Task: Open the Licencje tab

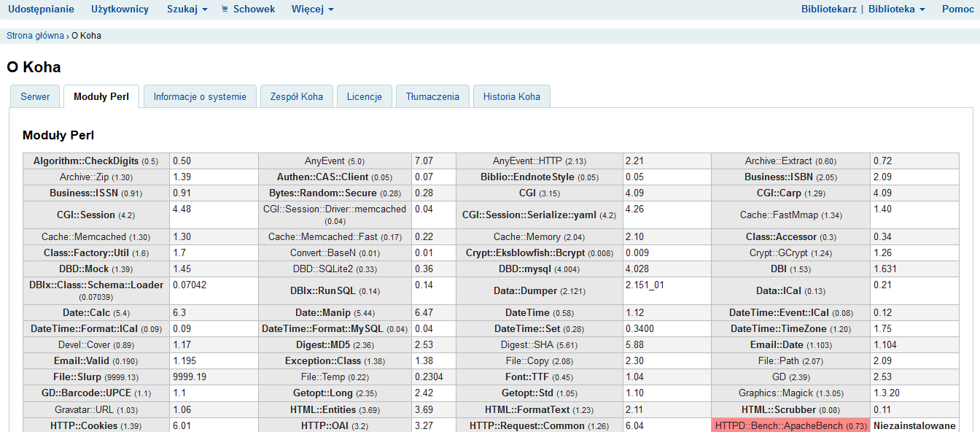Action: coord(365,96)
